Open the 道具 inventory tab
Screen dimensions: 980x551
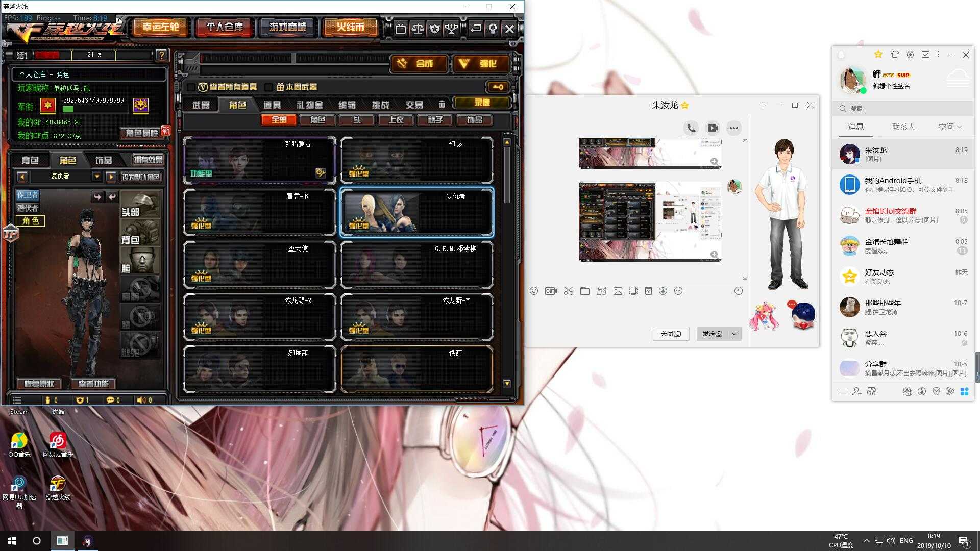pyautogui.click(x=272, y=105)
